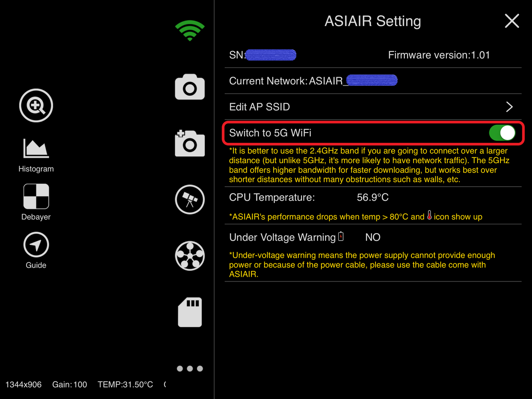Select the camera with plus icon
The height and width of the screenshot is (399, 532).
pos(190,143)
